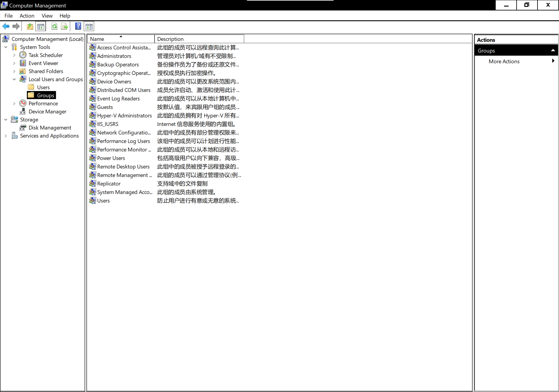Screen dimensions: 559x392
Task: Collapse the Storage tree node
Action: (6, 120)
